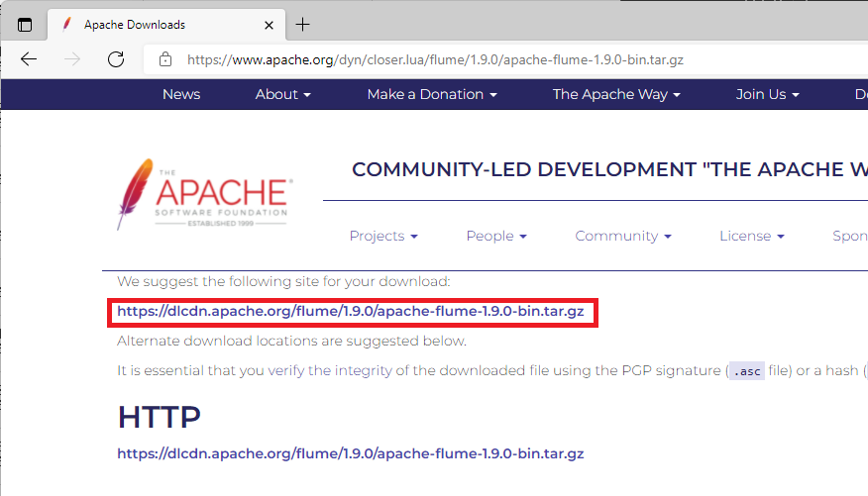Screen dimensions: 868x496
Task: Open the Community dropdown menu
Action: coord(623,236)
